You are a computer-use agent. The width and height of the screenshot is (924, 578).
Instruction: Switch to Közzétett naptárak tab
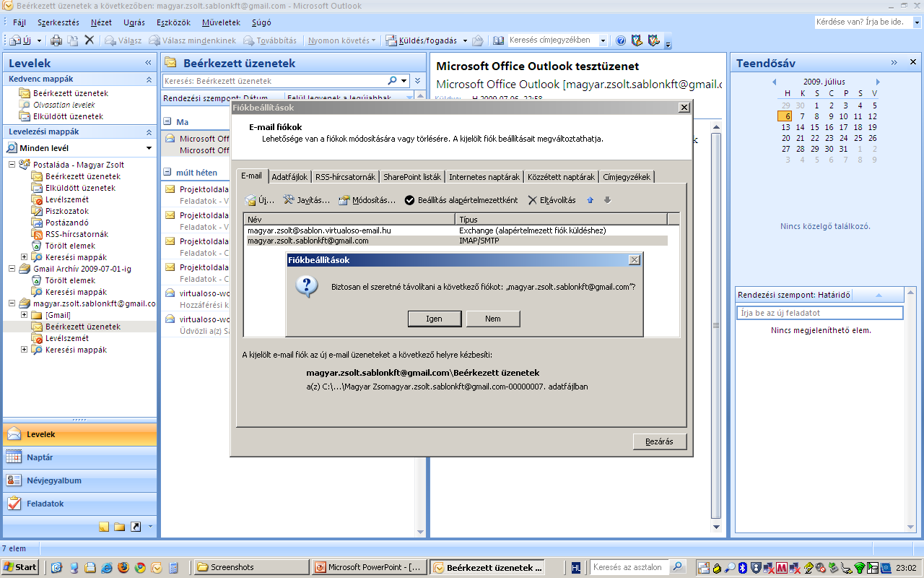561,177
